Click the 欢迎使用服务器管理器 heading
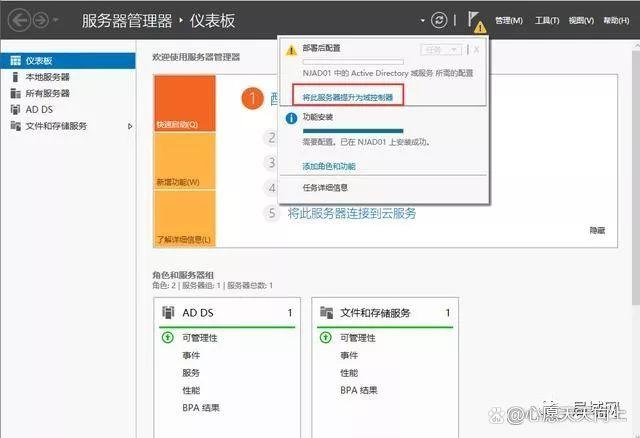This screenshot has width=640, height=438. [196, 57]
